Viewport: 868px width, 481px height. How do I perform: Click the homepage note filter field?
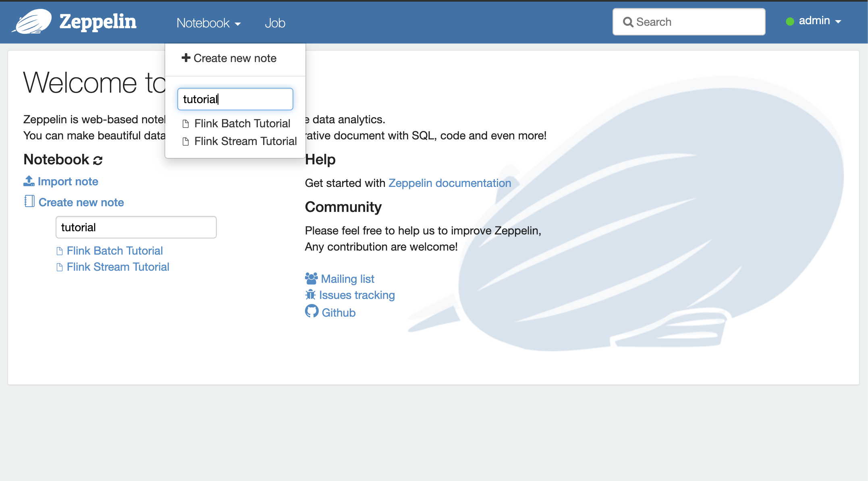tap(136, 227)
